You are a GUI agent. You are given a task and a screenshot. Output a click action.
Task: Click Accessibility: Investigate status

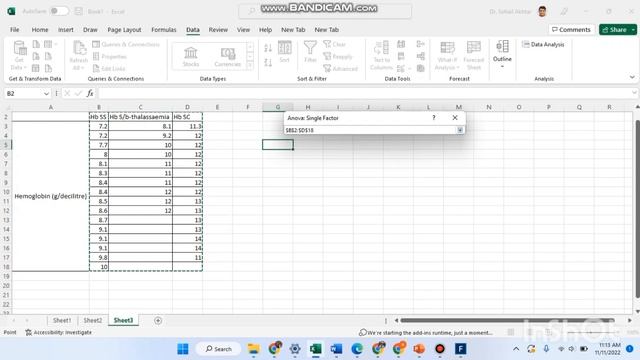pyautogui.click(x=58, y=333)
